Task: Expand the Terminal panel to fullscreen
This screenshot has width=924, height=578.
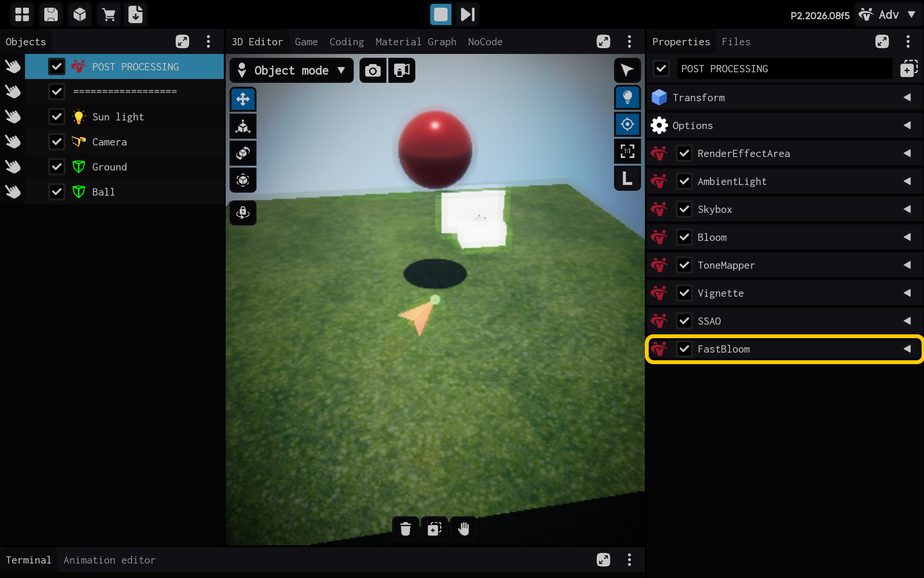Action: pyautogui.click(x=603, y=560)
